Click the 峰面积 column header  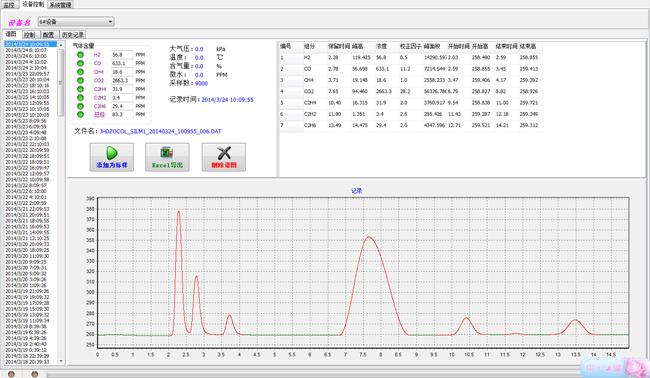tap(435, 46)
